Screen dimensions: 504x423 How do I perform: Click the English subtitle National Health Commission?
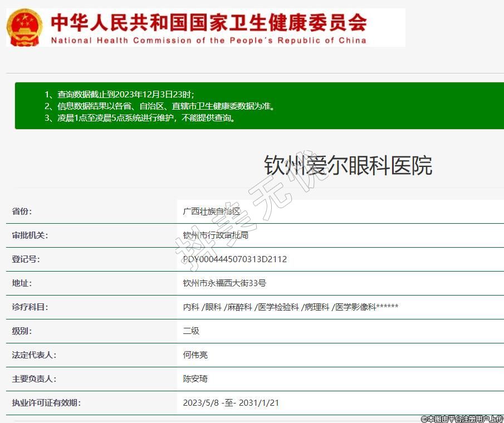click(208, 41)
